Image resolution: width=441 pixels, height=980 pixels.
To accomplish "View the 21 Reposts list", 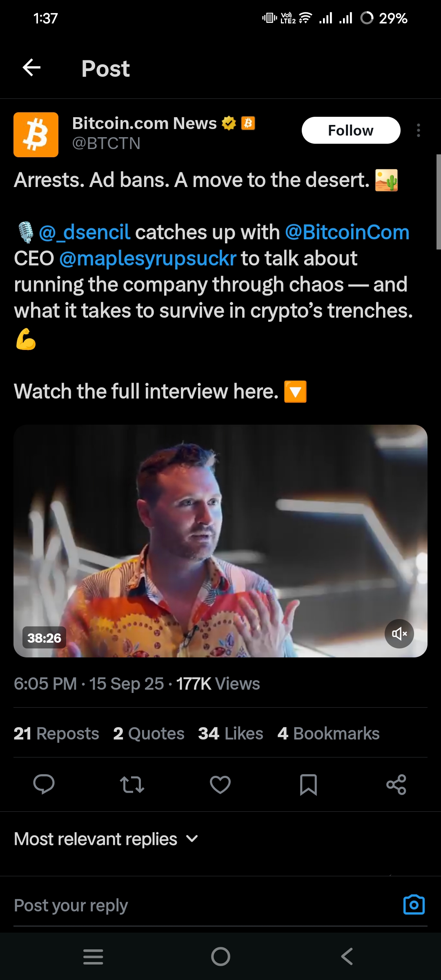I will [x=56, y=734].
